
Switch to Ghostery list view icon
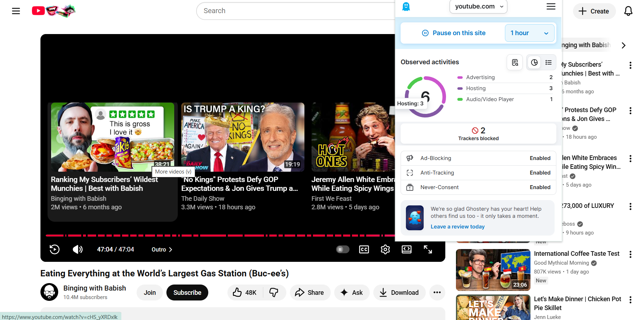click(x=549, y=62)
